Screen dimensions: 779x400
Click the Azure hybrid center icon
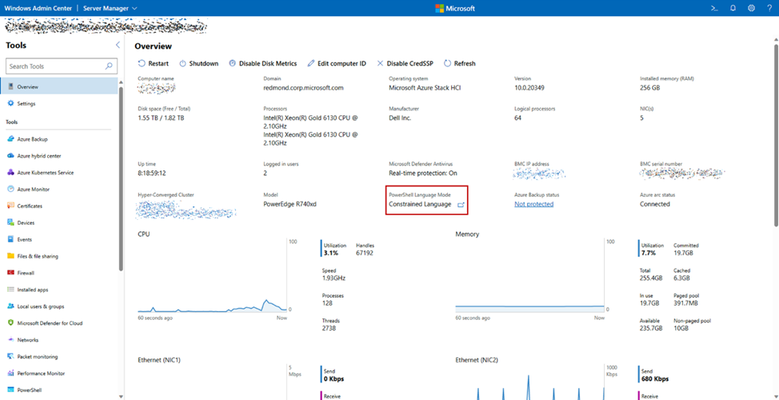(10, 156)
